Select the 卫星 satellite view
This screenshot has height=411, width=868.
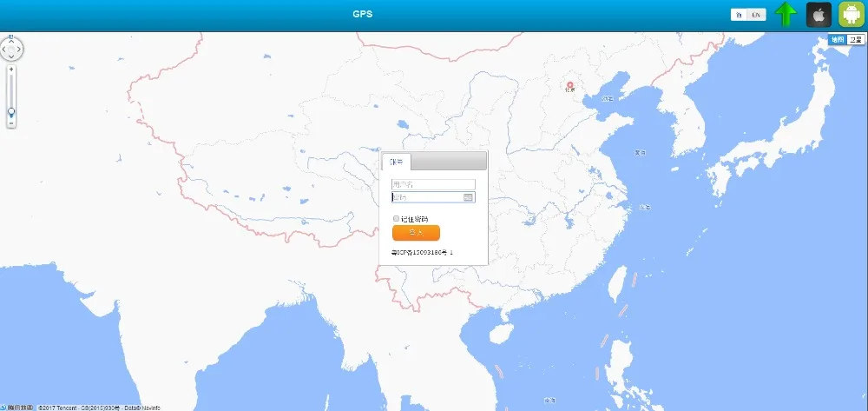click(856, 39)
